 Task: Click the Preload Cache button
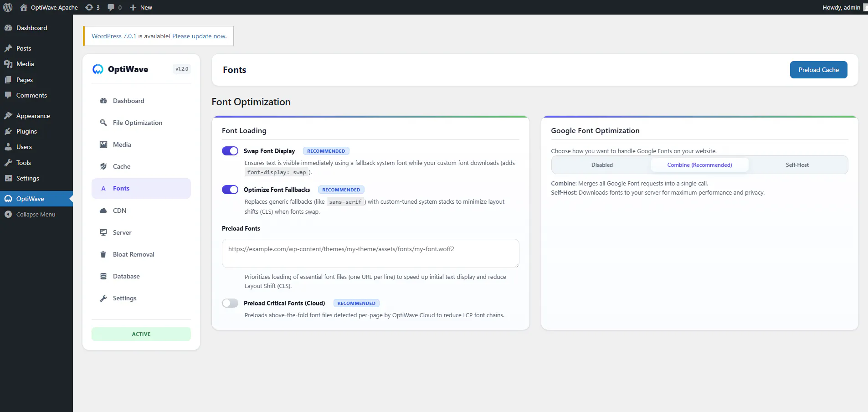coord(818,70)
